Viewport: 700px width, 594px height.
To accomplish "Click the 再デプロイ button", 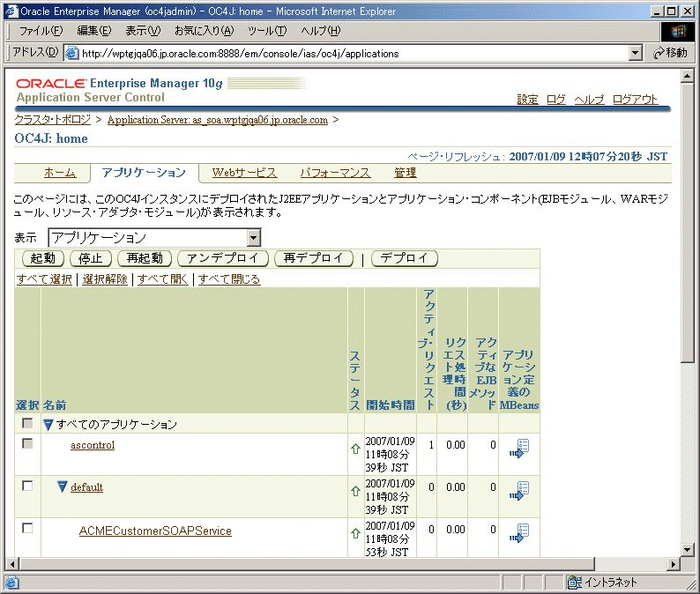I will coord(314,258).
